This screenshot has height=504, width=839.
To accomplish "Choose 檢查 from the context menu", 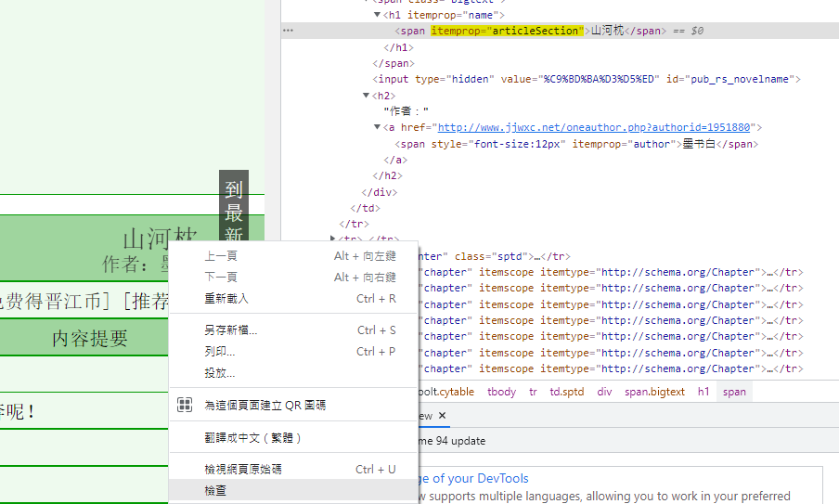I will pyautogui.click(x=293, y=490).
